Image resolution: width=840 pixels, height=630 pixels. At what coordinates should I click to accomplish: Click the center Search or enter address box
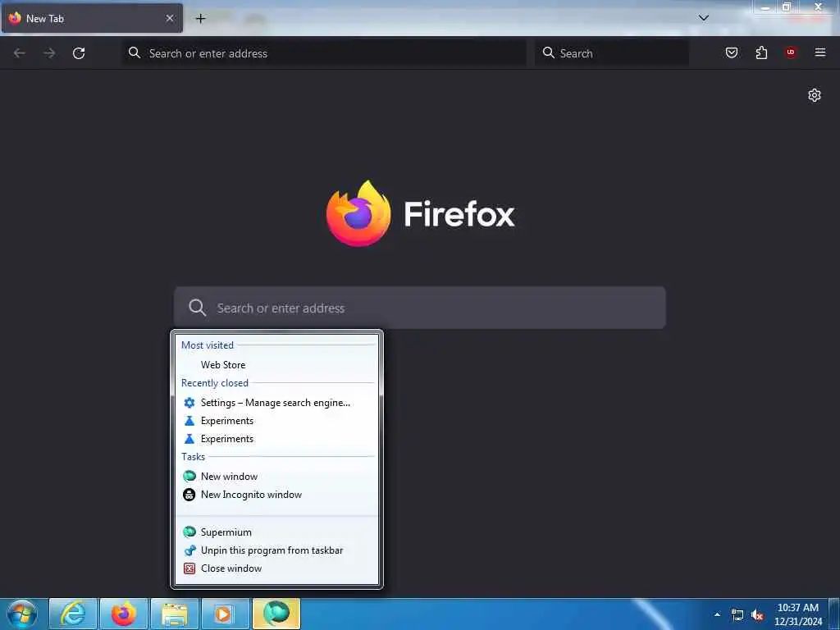[420, 308]
